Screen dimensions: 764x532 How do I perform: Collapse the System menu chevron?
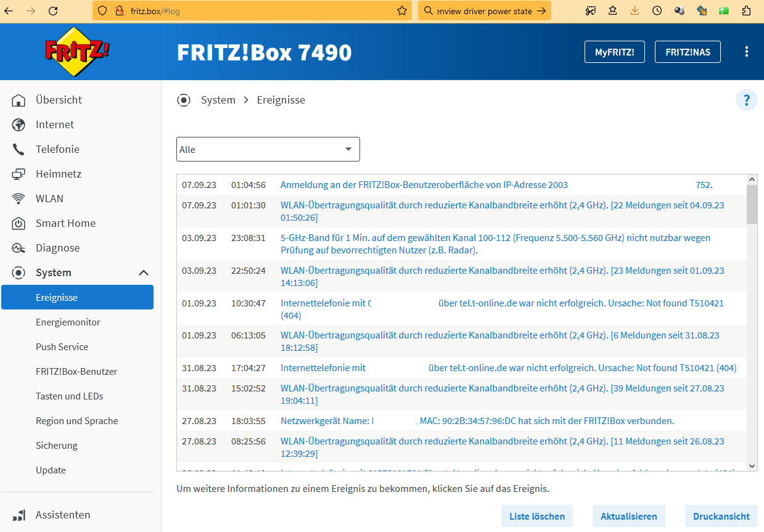tap(144, 272)
